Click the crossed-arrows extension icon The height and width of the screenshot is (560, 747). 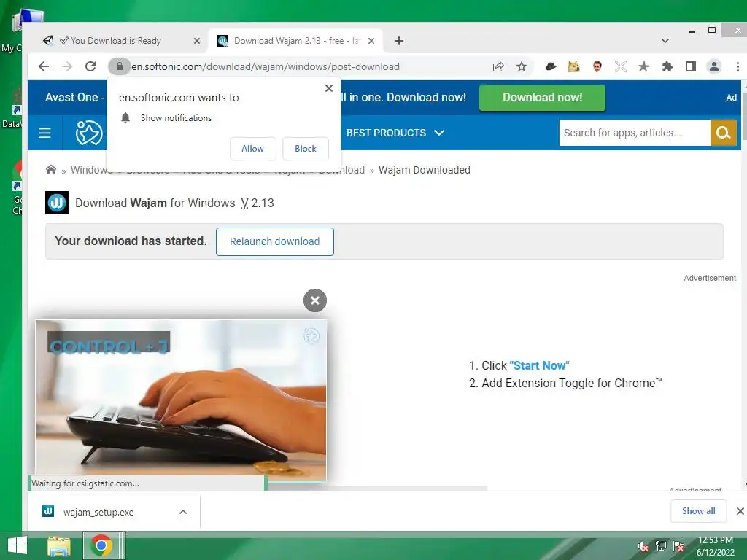click(620, 66)
